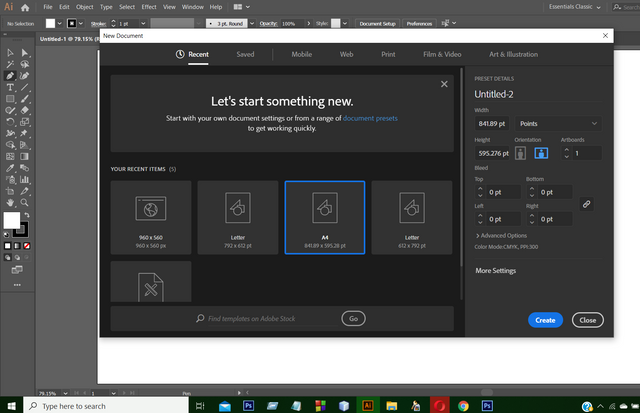The height and width of the screenshot is (413, 640).
Task: Open Essentials Classic workspace dropdown
Action: coord(575,7)
